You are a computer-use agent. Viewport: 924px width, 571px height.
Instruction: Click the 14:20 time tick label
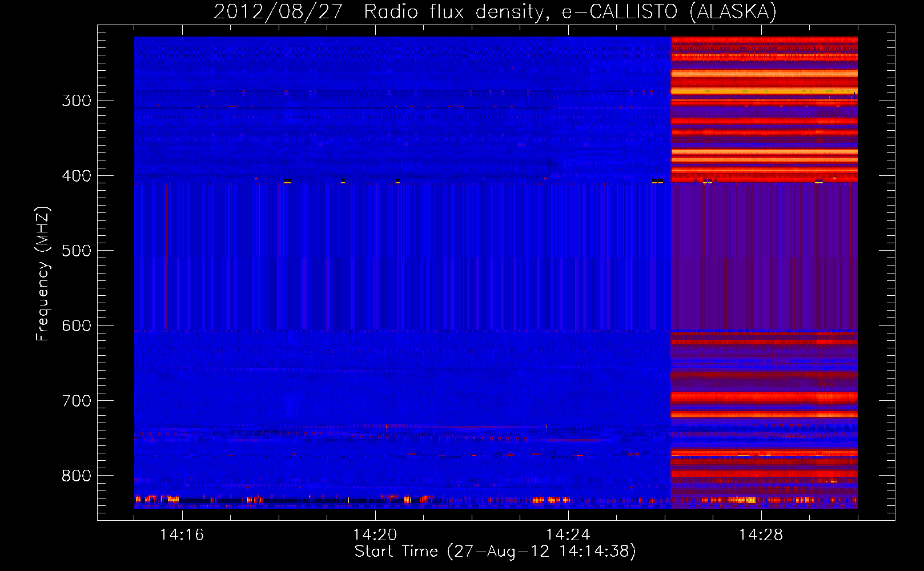(x=375, y=534)
